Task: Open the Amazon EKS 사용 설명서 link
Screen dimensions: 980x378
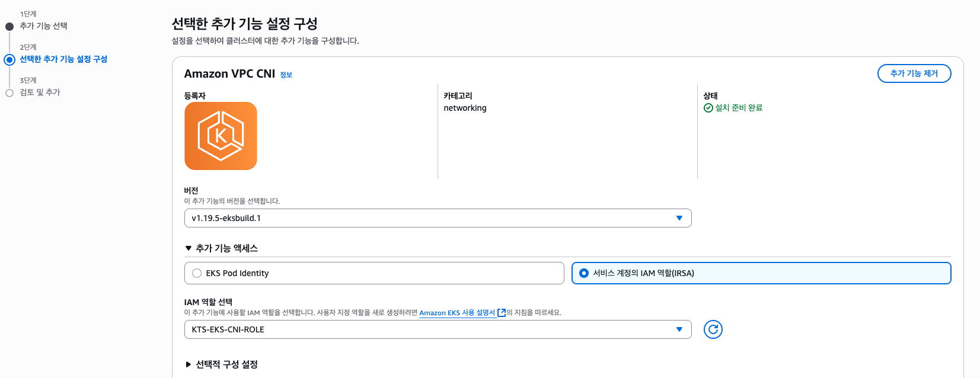Action: point(457,313)
